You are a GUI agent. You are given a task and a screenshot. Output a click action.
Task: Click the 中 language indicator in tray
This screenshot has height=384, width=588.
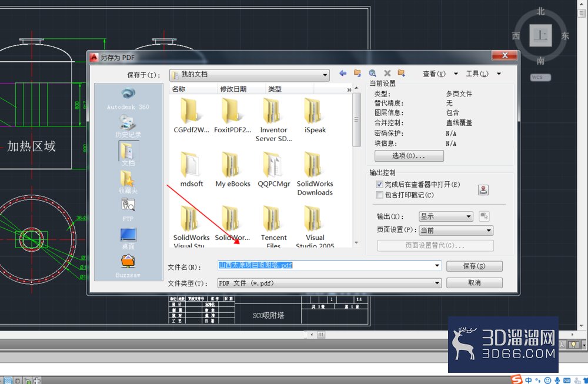point(529,380)
